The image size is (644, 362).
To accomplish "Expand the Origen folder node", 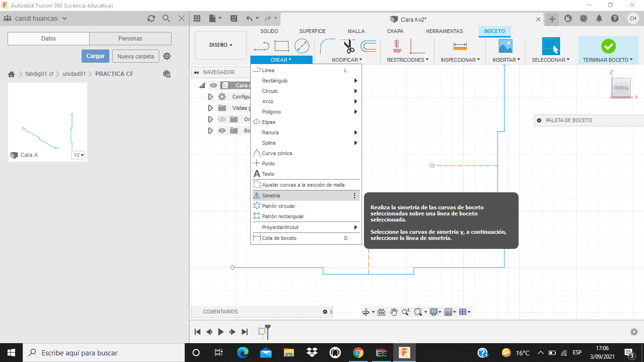I will point(211,119).
